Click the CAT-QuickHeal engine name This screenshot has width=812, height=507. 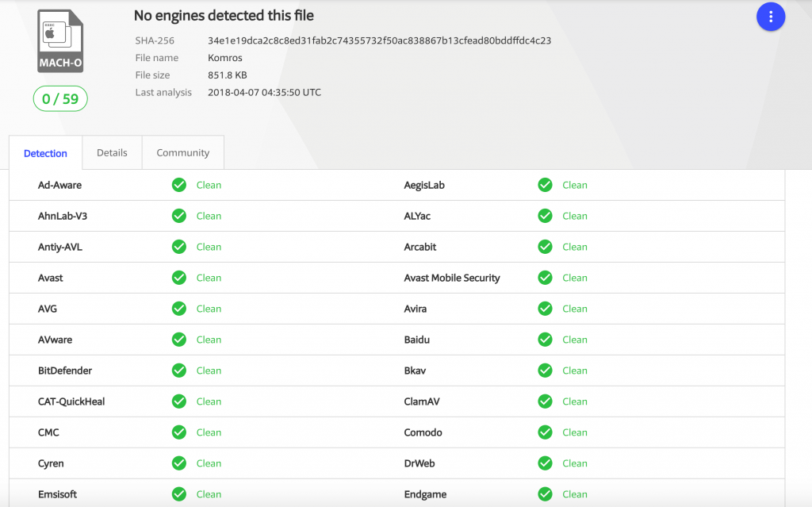(71, 401)
